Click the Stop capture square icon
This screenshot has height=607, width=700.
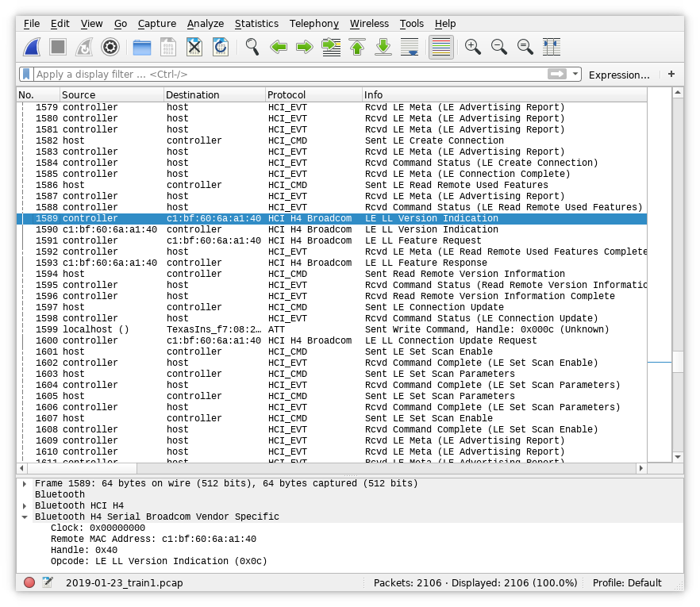coord(58,47)
